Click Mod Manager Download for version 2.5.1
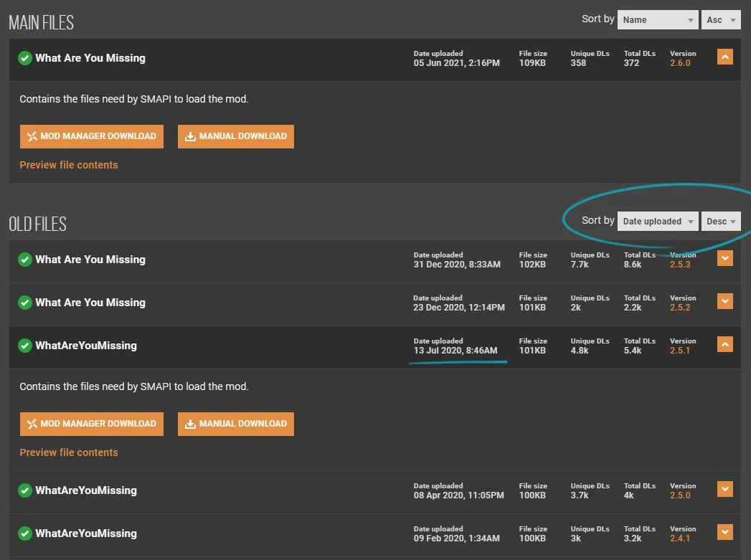The height and width of the screenshot is (560, 751). pyautogui.click(x=92, y=424)
